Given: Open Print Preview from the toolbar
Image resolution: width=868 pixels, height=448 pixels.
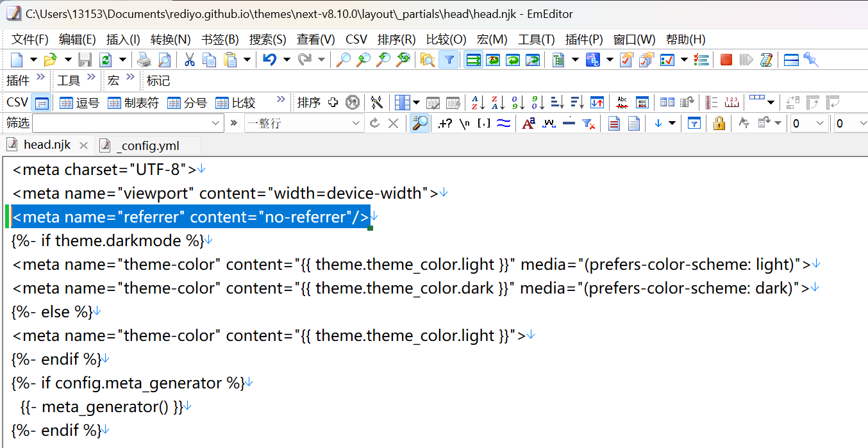Looking at the screenshot, I should pyautogui.click(x=165, y=60).
